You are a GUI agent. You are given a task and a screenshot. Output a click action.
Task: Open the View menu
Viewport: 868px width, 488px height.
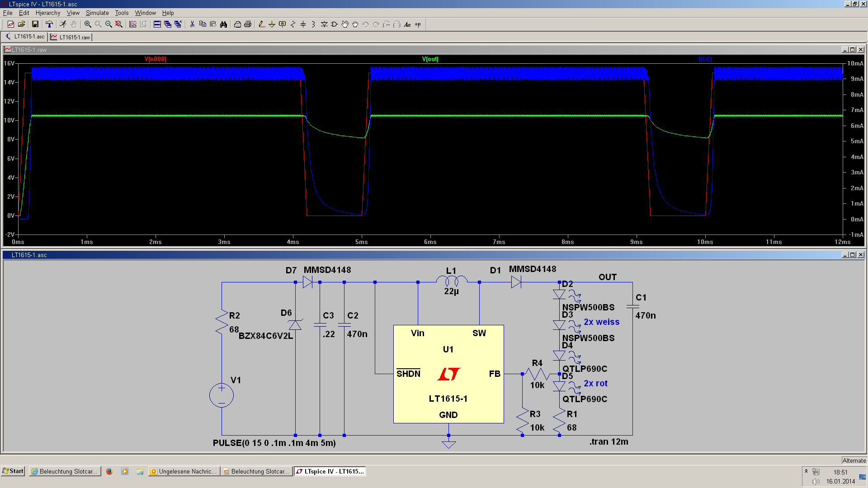(73, 13)
